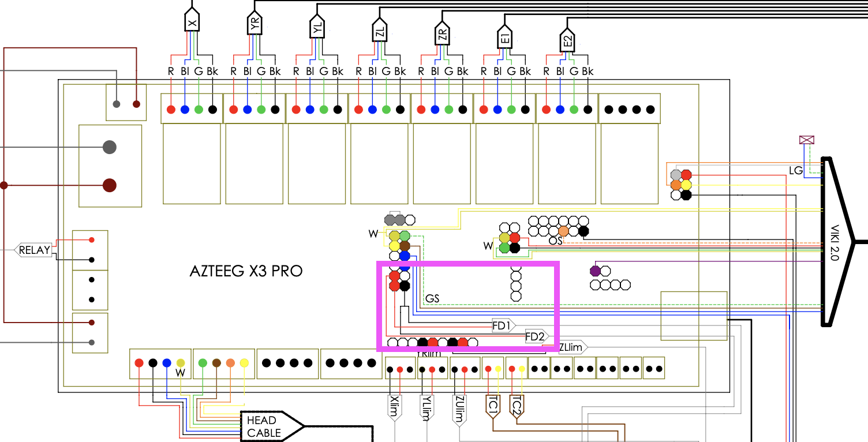Select the green pin of the E2 driver
868x442 pixels.
(574, 109)
